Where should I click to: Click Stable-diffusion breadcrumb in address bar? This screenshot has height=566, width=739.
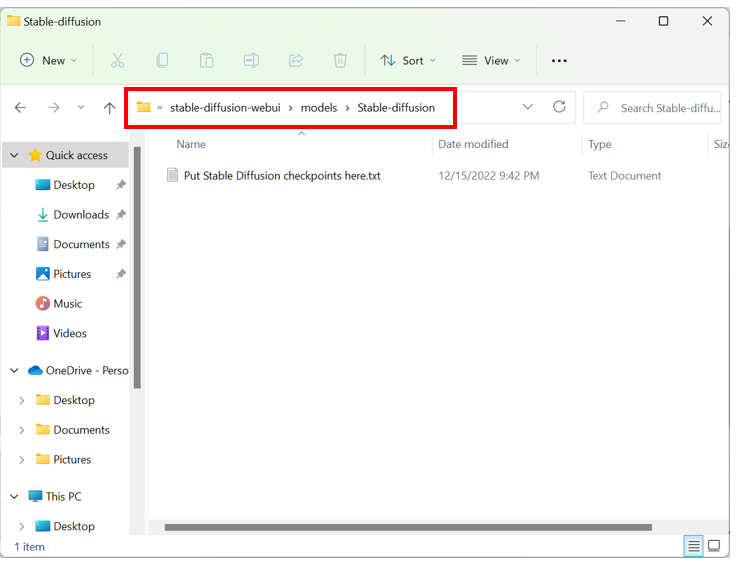tap(396, 108)
